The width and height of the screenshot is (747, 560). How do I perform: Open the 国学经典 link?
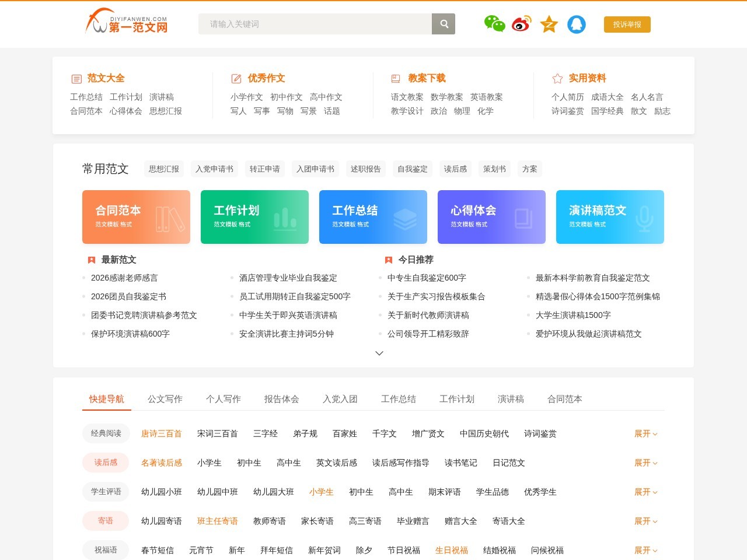(x=608, y=111)
